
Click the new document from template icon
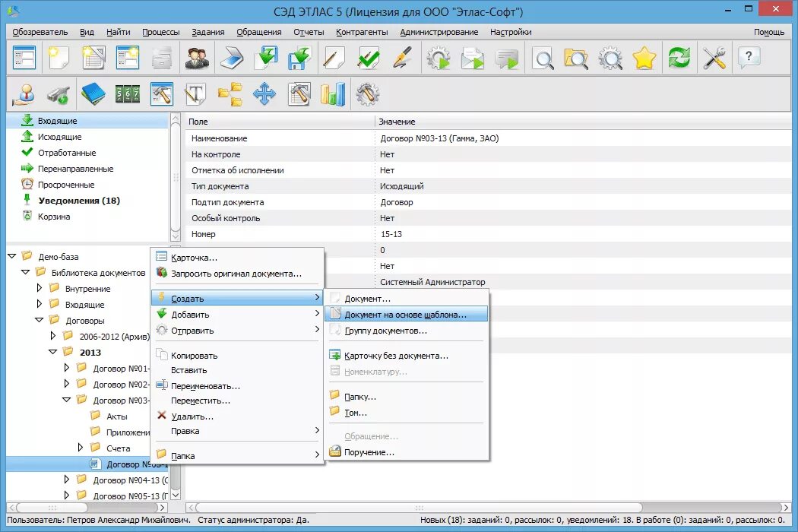point(93,58)
